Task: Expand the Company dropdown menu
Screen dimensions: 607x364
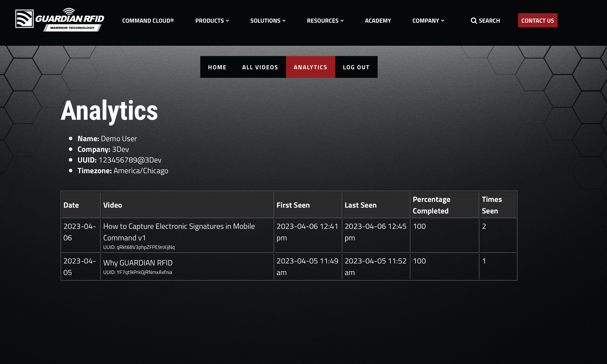Action: click(428, 20)
